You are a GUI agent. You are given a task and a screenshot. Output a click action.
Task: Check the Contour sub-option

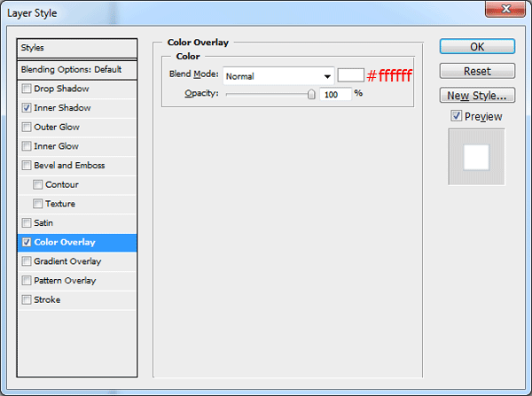pyautogui.click(x=38, y=185)
